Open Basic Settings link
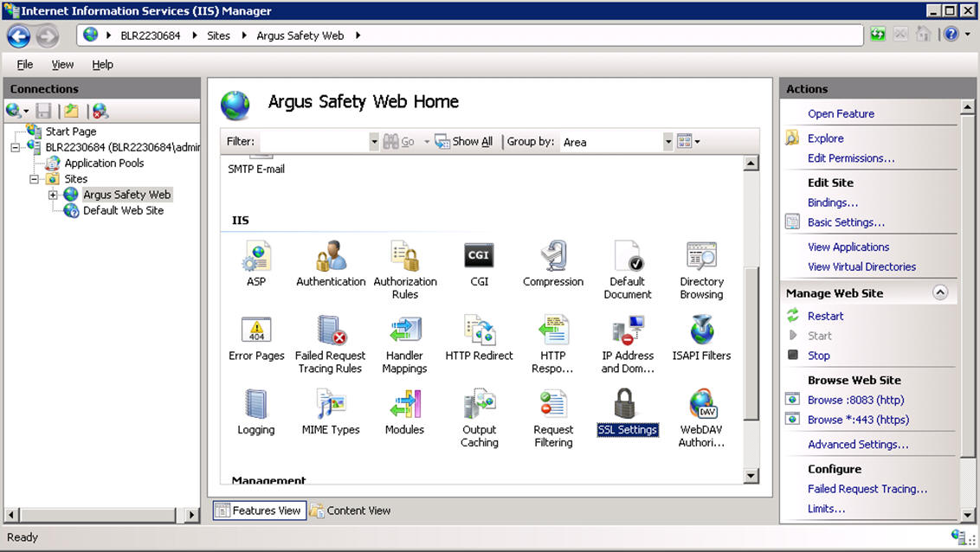980x552 pixels. [x=846, y=222]
